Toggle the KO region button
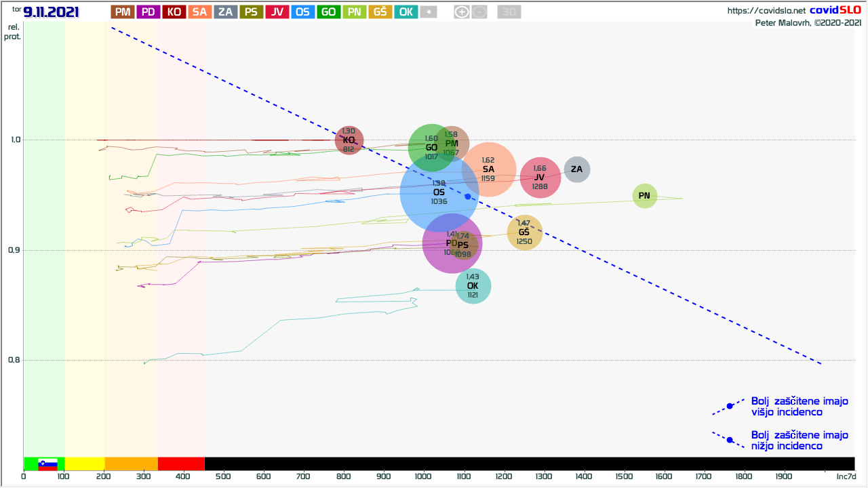This screenshot has height=488, width=868. coord(174,12)
